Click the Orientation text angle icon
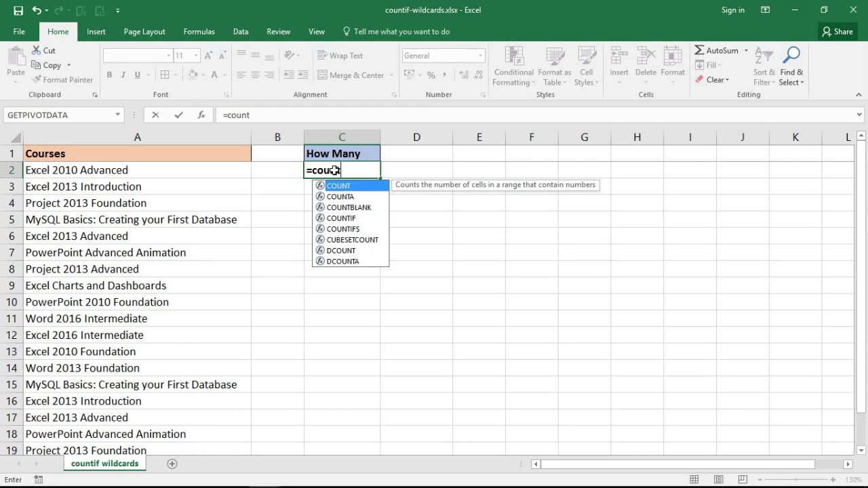 pos(290,56)
